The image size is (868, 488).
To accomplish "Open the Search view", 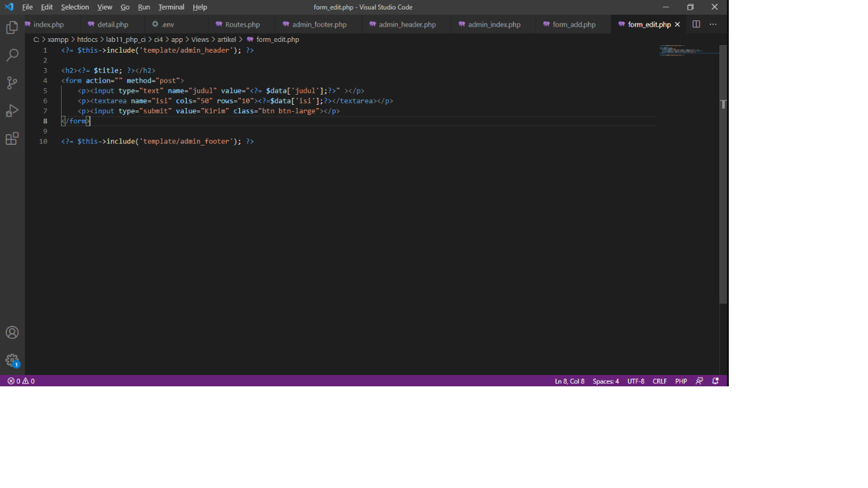I will click(x=12, y=55).
